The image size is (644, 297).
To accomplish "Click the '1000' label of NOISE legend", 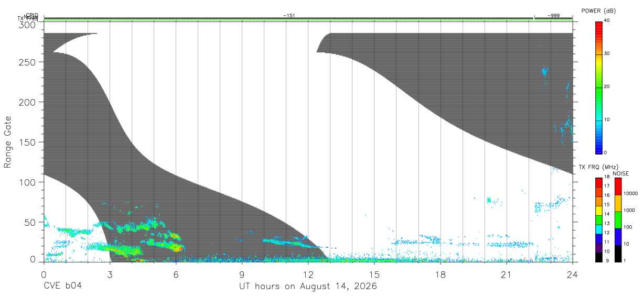I will (x=629, y=210).
